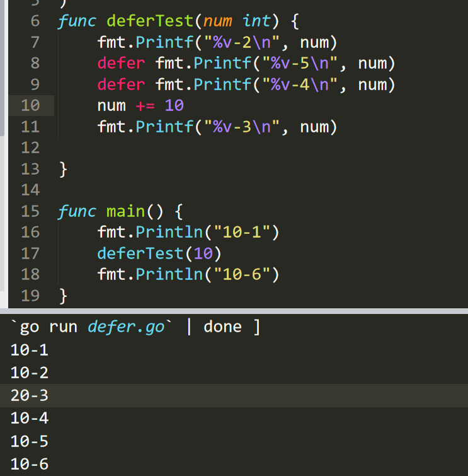Click the value 10 on line 10
468x476 pixels.
tap(174, 105)
